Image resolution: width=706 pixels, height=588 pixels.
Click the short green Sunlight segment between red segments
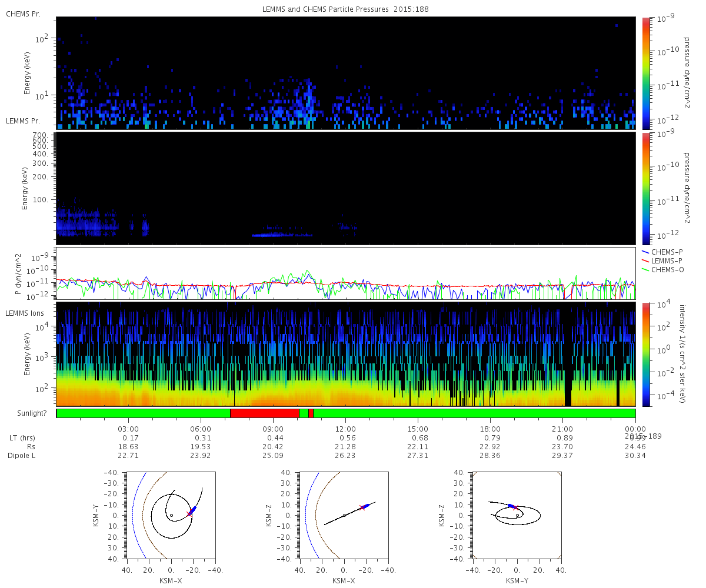[304, 413]
